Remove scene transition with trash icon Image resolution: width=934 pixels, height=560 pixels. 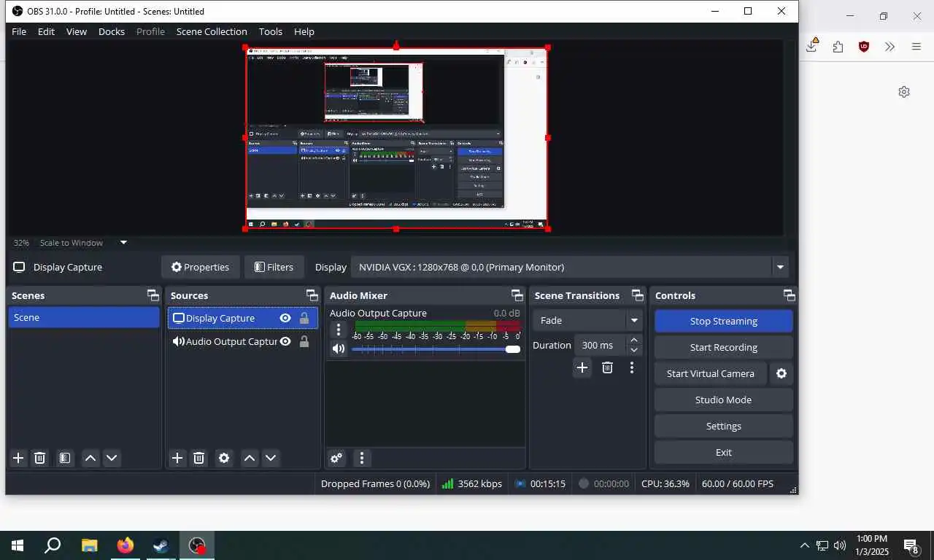coord(607,367)
